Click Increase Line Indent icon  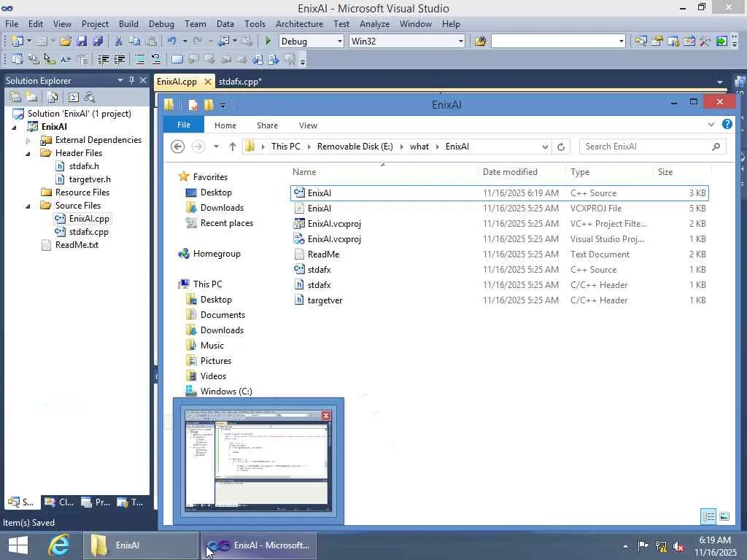(x=119, y=59)
